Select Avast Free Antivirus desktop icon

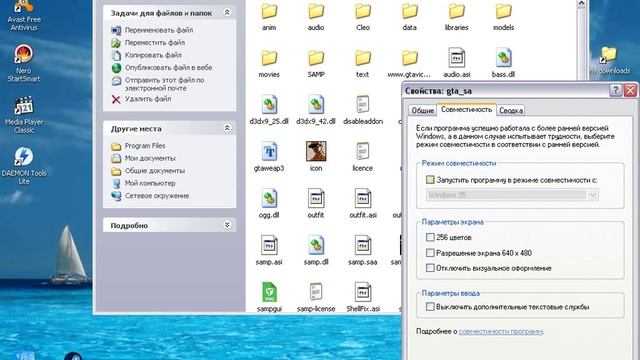(x=24, y=16)
